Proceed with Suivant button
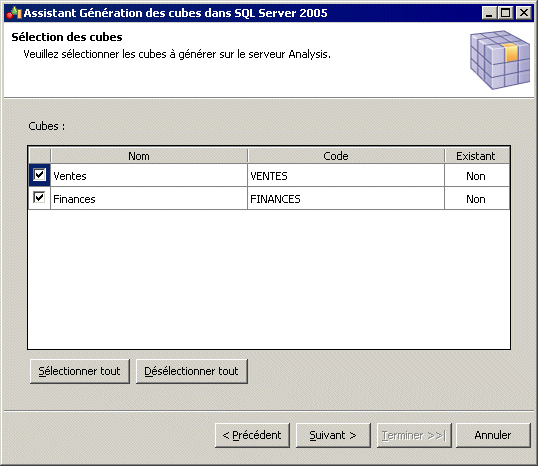This screenshot has width=538, height=466. click(x=333, y=435)
